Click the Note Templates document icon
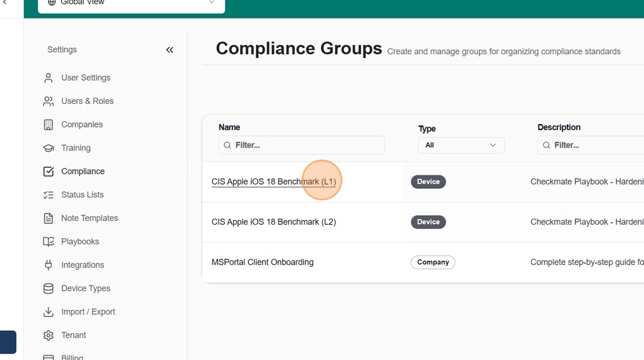 [x=48, y=219]
